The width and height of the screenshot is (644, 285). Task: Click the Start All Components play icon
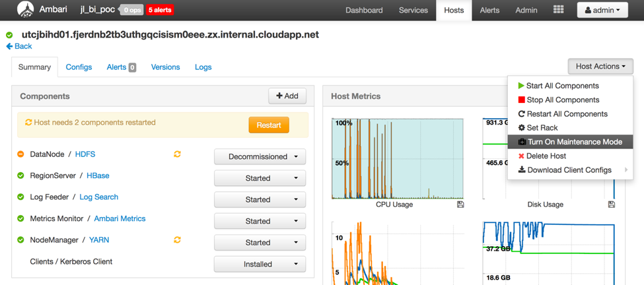click(x=521, y=86)
